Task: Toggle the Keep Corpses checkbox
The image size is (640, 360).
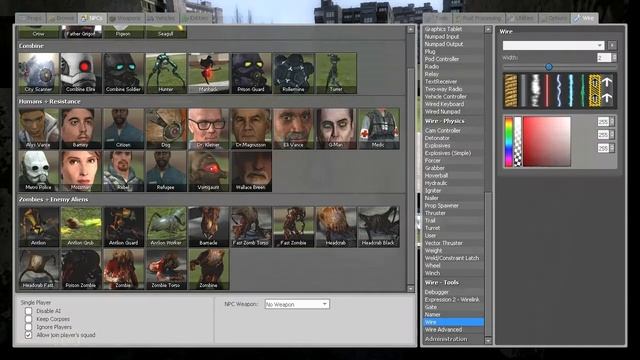Action: [28, 319]
